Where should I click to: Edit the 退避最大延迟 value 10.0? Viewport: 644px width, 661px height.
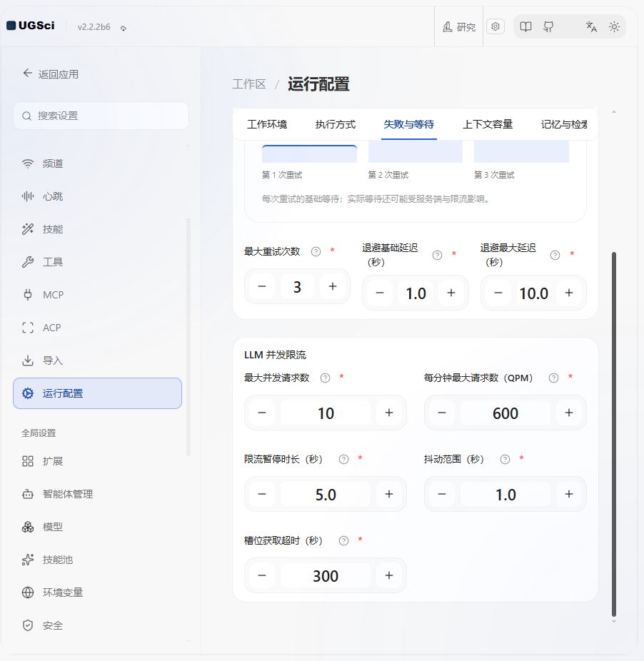click(533, 293)
